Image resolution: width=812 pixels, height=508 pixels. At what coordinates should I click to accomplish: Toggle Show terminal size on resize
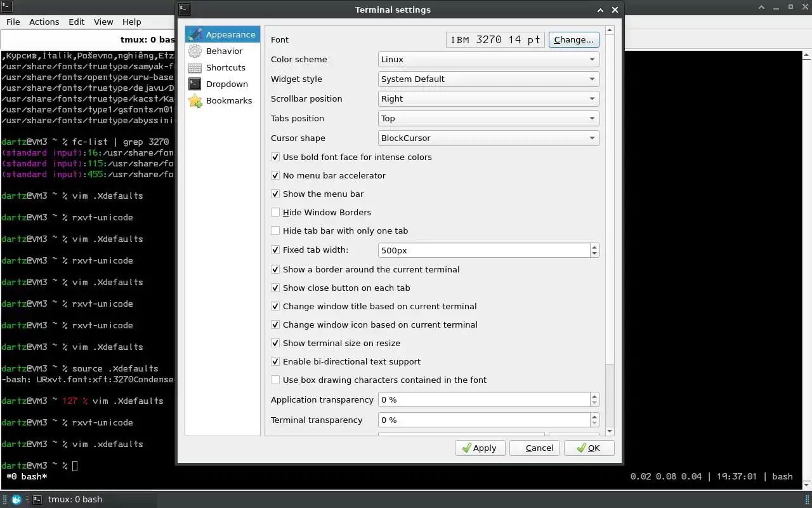coord(275,343)
